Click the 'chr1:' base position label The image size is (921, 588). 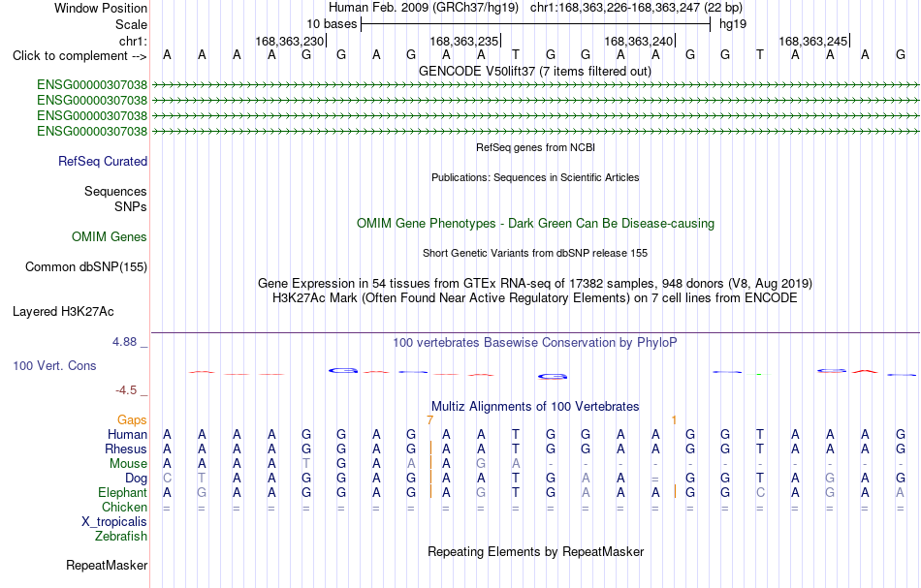(x=133, y=41)
